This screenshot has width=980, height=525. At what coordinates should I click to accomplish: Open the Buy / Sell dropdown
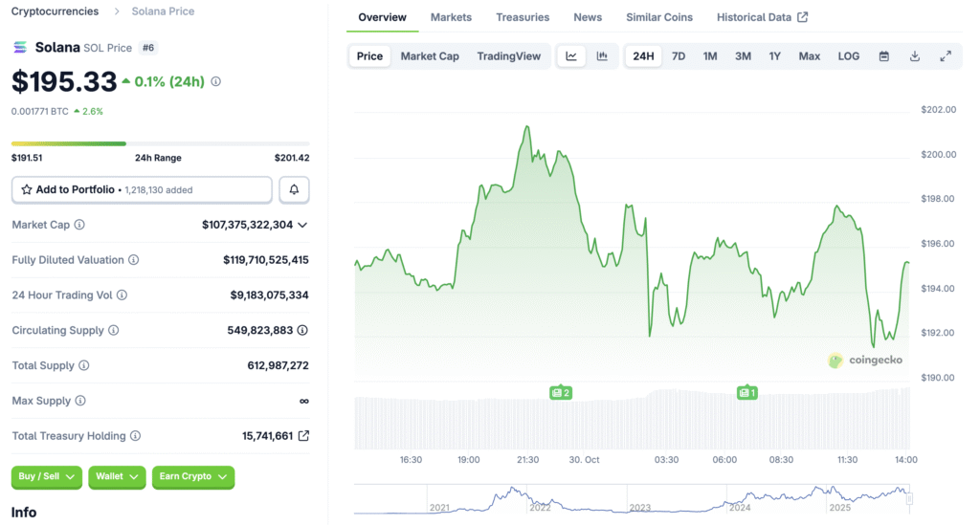[47, 477]
